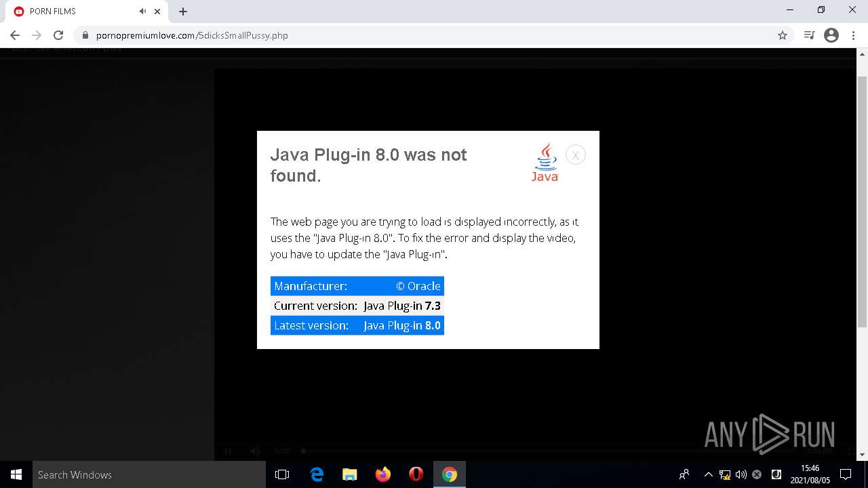The width and height of the screenshot is (868, 488).
Task: Mute the video player volume
Action: tap(255, 451)
